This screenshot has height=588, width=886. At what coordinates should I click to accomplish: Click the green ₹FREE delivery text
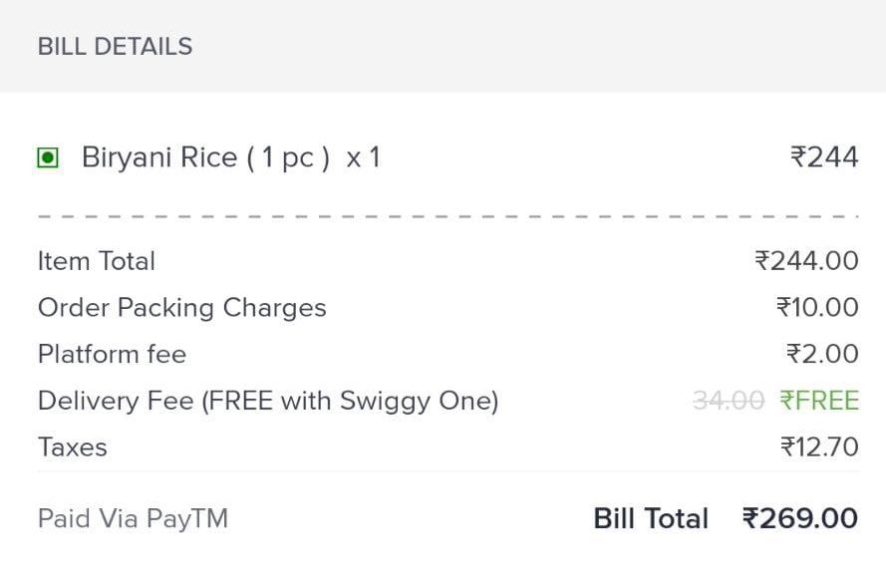819,401
